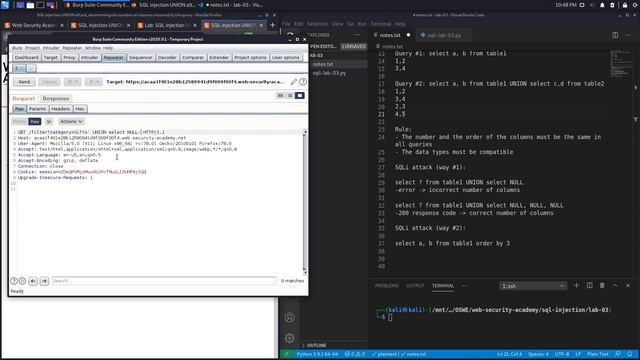This screenshot has height=360, width=640.
Task: Go back in Repeater request history
Action: (x=73, y=82)
